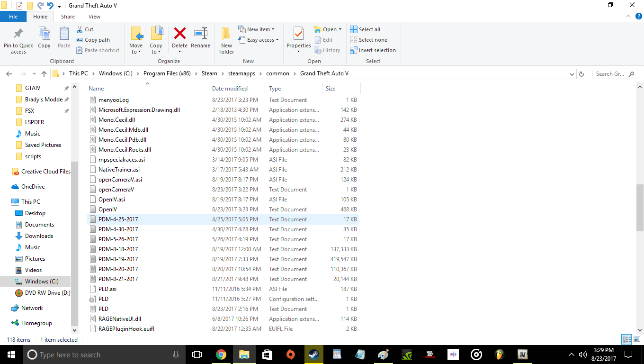Expand the address bar history dropdown

pos(572,74)
